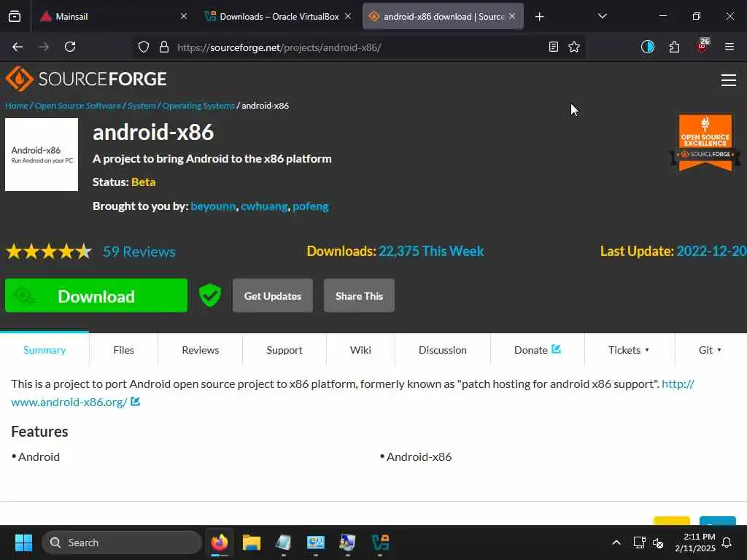Show hidden system tray icons
This screenshot has height=560, width=747.
[616, 542]
